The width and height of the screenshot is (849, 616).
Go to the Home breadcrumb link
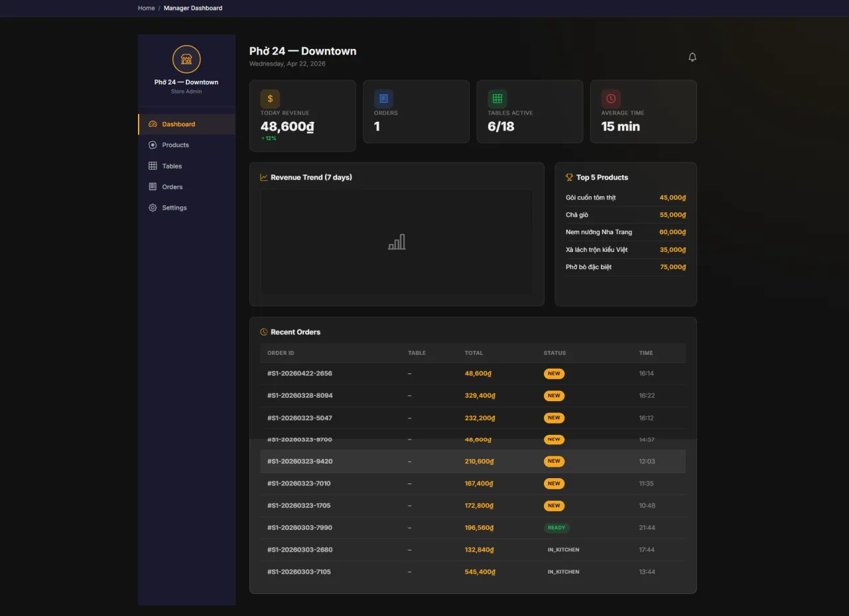(146, 8)
